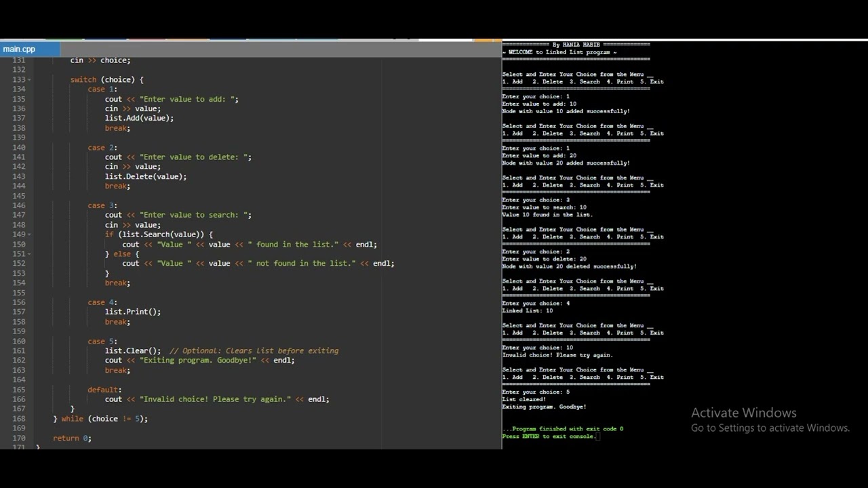Click 'Invalid choice! Please try again.' in console output

pyautogui.click(x=557, y=355)
